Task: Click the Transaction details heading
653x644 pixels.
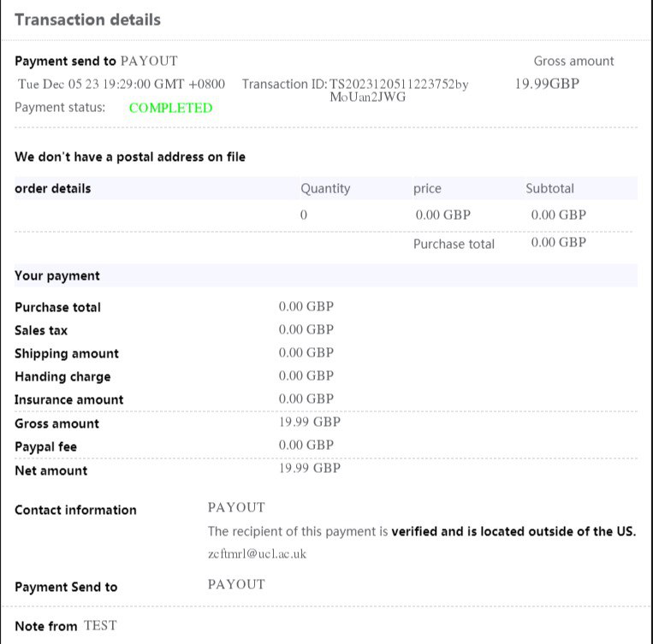Action: pyautogui.click(x=87, y=20)
